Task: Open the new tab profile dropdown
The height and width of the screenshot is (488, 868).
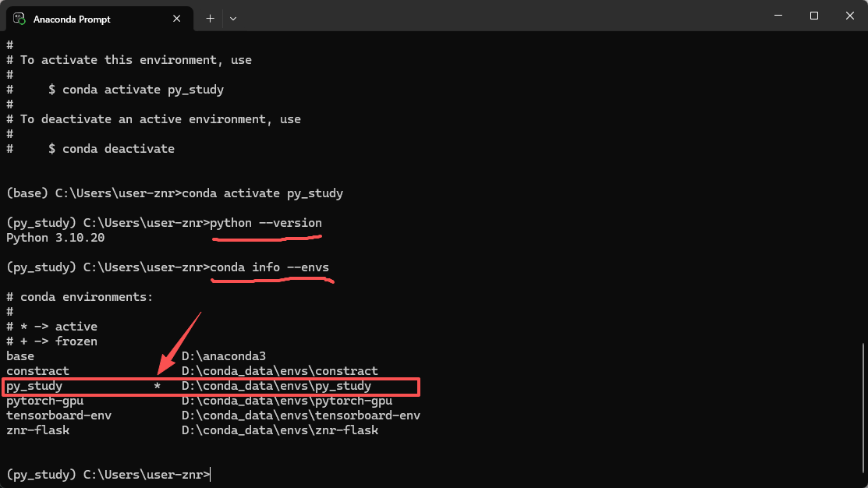Action: click(233, 19)
